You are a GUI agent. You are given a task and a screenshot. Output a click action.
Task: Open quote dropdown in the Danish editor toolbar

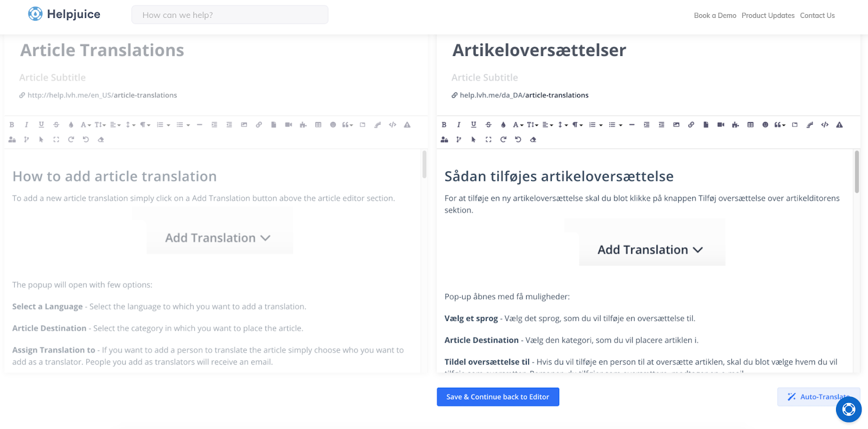780,125
